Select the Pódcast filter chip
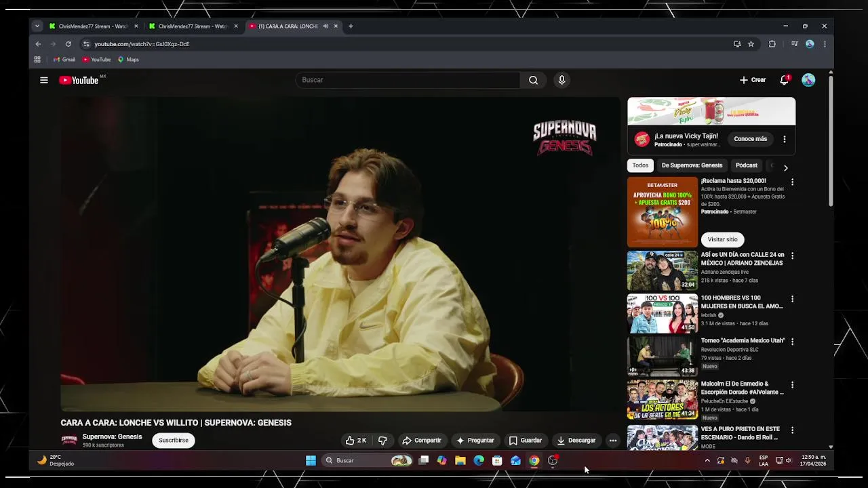 coord(746,165)
